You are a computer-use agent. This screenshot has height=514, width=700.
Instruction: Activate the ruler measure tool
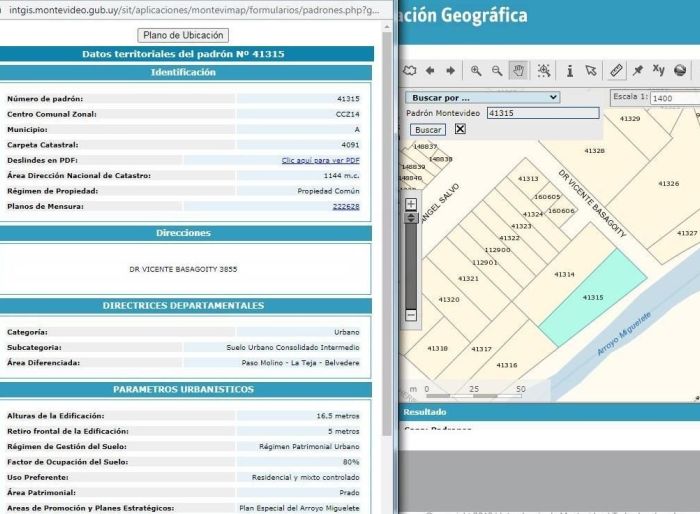[616, 71]
